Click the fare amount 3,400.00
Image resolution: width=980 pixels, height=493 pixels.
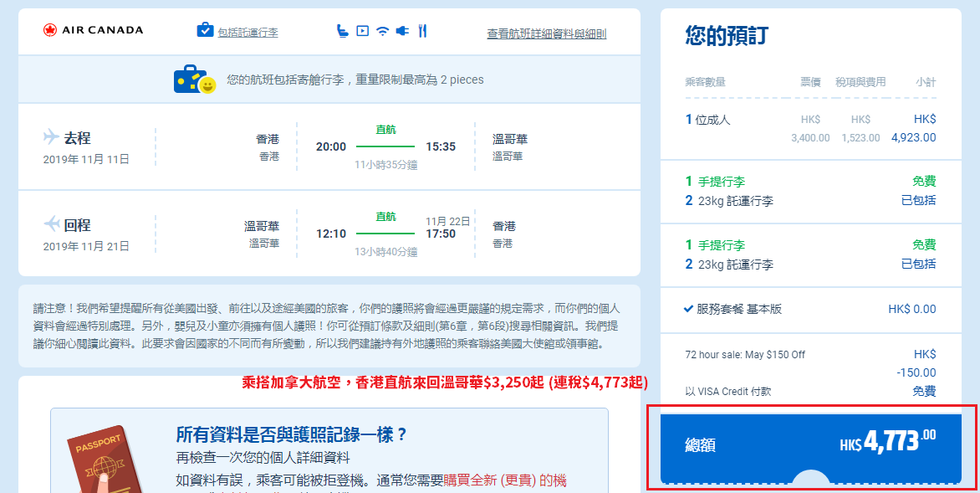810,137
